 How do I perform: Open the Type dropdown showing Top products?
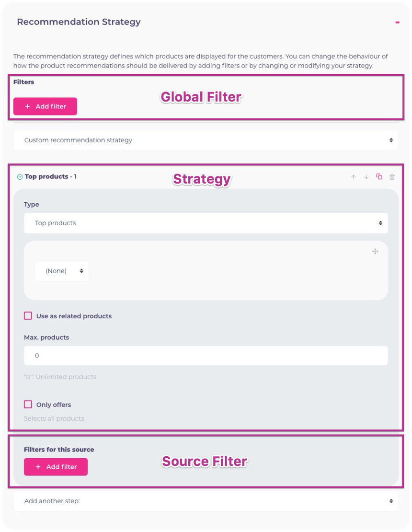206,223
